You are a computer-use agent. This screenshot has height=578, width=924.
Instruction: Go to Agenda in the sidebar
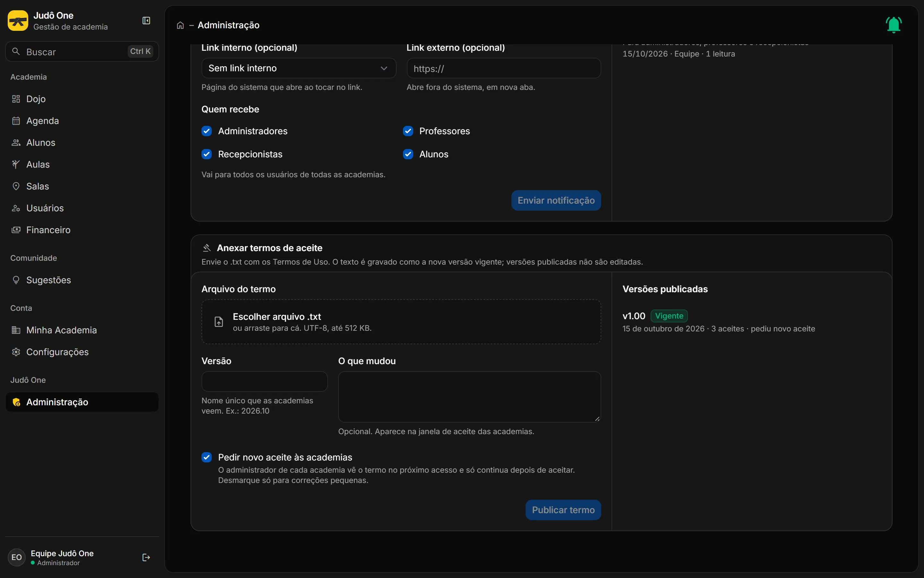point(82,121)
